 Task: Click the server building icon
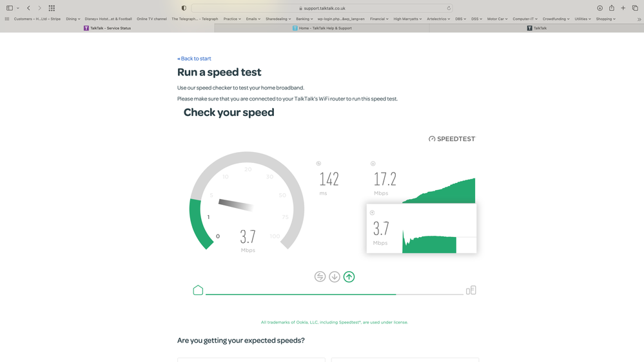471,291
